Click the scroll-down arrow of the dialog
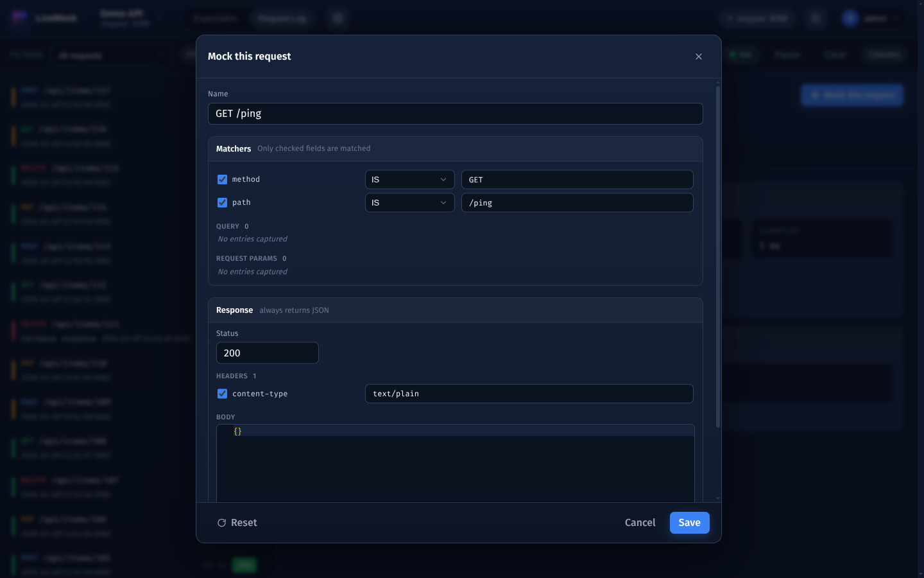The image size is (924, 578). (x=718, y=498)
